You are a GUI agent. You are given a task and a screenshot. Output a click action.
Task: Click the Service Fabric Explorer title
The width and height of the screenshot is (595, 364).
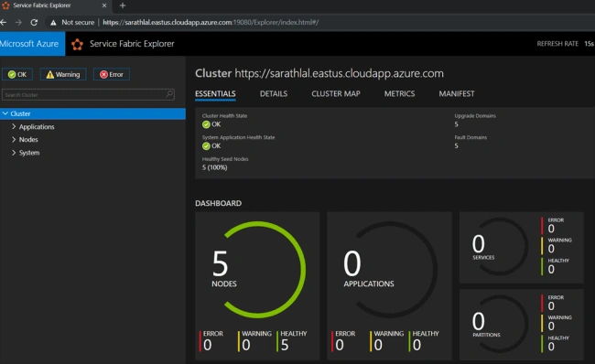pos(132,44)
